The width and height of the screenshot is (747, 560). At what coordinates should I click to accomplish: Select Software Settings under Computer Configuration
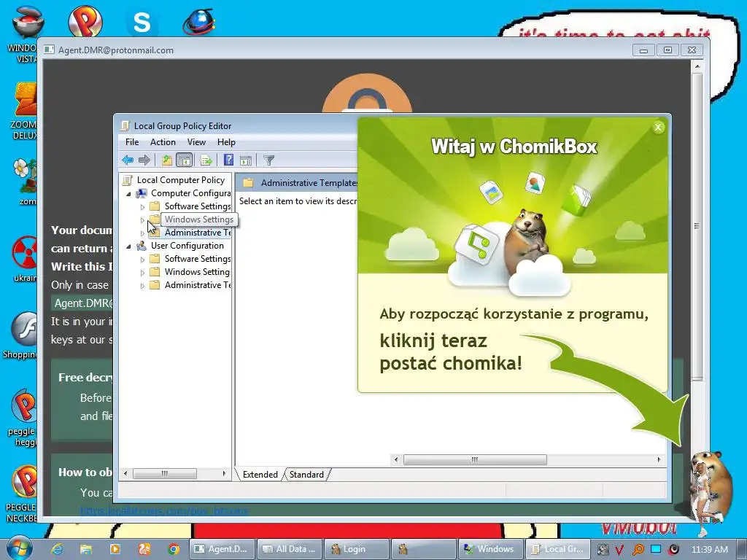pos(197,206)
